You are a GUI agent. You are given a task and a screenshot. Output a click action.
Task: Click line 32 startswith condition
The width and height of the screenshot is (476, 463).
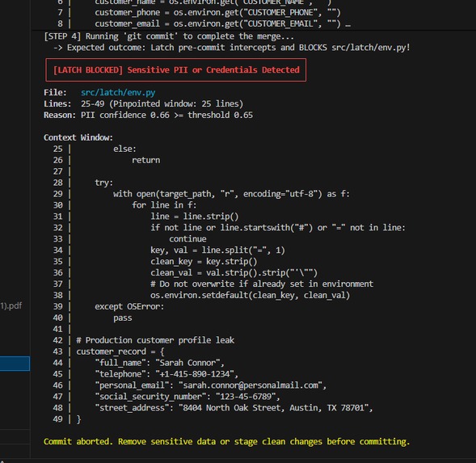(x=278, y=227)
